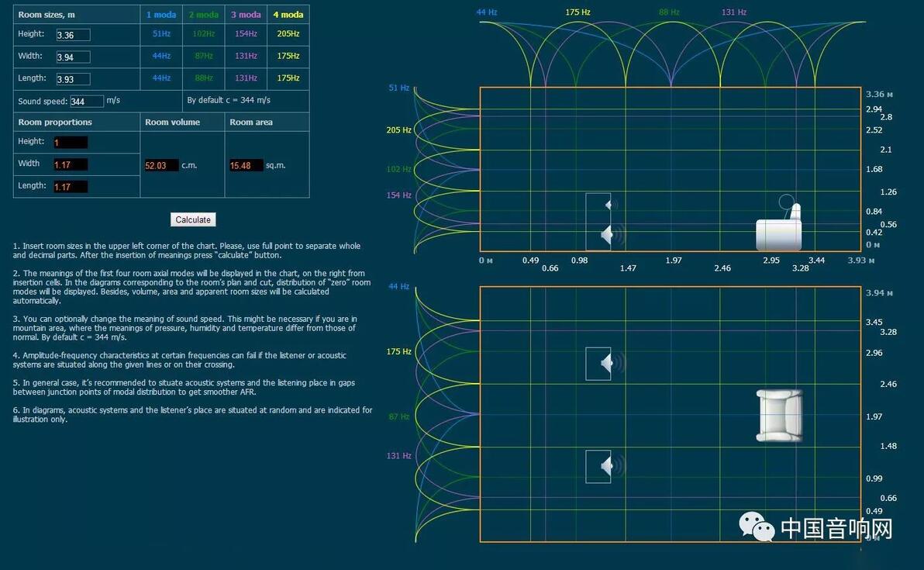Image resolution: width=924 pixels, height=570 pixels.
Task: Click upper speaker icon in side view
Action: click(x=611, y=205)
